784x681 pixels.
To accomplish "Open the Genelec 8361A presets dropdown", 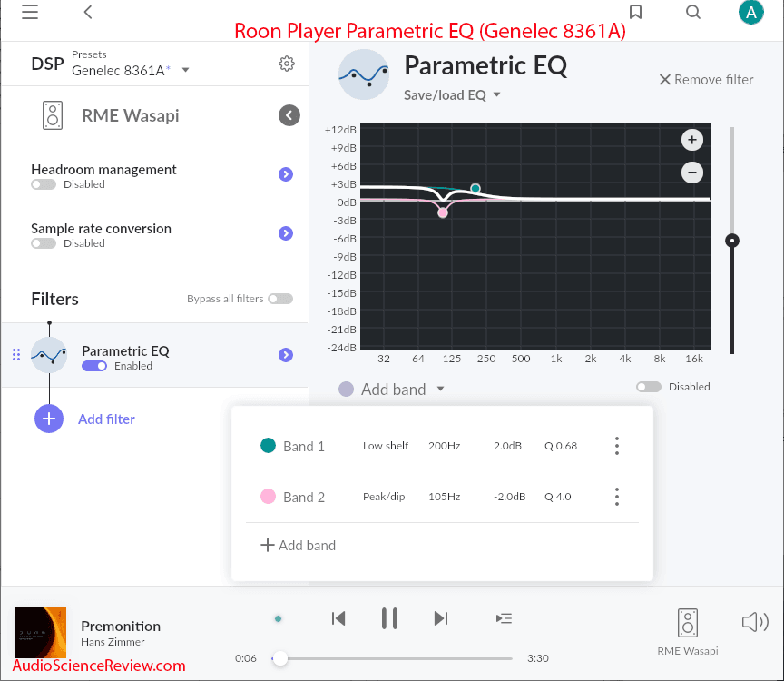I will tap(131, 70).
